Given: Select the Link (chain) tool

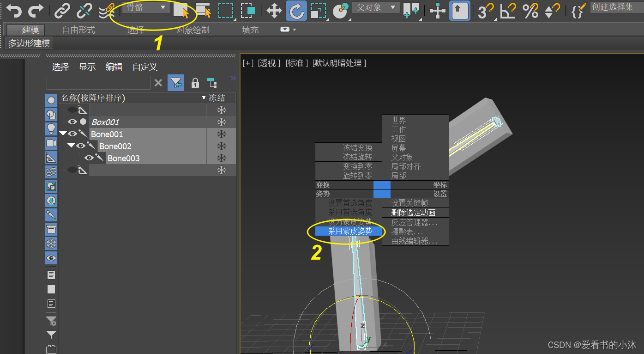Looking at the screenshot, I should coord(62,10).
